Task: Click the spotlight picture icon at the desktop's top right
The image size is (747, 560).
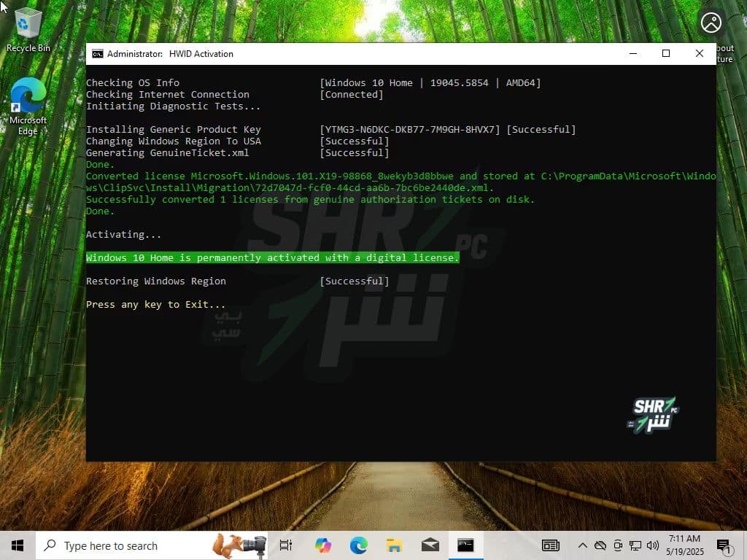Action: click(x=711, y=23)
